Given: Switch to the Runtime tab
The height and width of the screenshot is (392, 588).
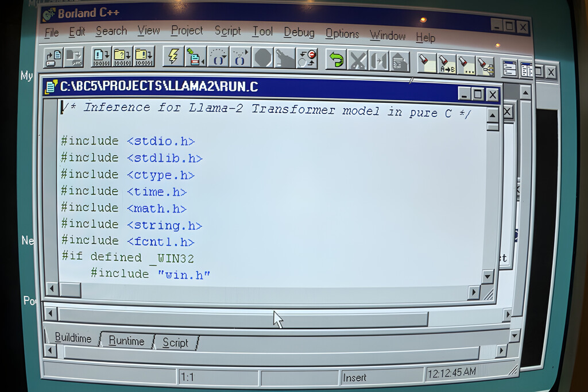Looking at the screenshot, I should [126, 341].
